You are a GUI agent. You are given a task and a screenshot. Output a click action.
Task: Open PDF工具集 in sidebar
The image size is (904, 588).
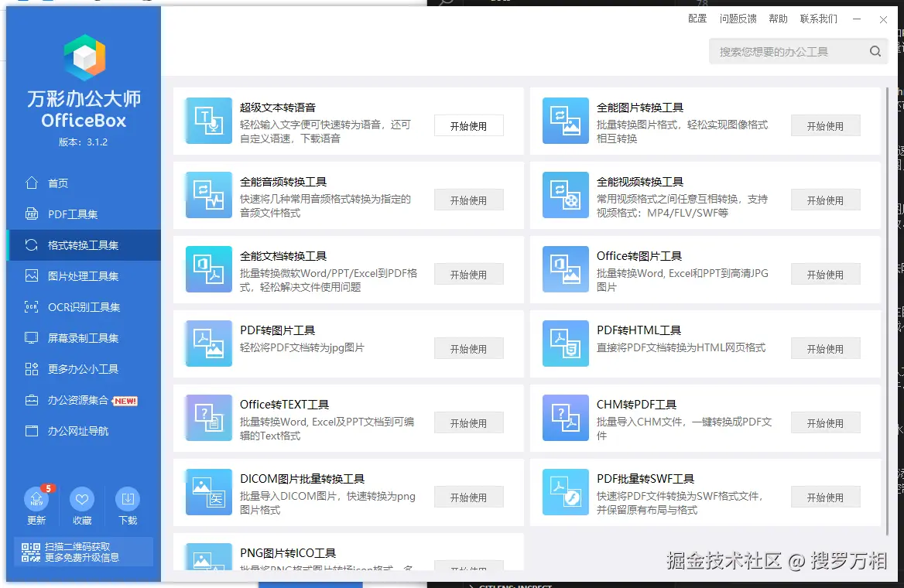(x=84, y=214)
